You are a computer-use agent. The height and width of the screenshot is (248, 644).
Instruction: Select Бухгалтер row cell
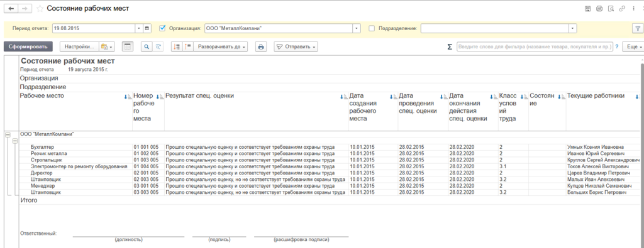point(43,147)
